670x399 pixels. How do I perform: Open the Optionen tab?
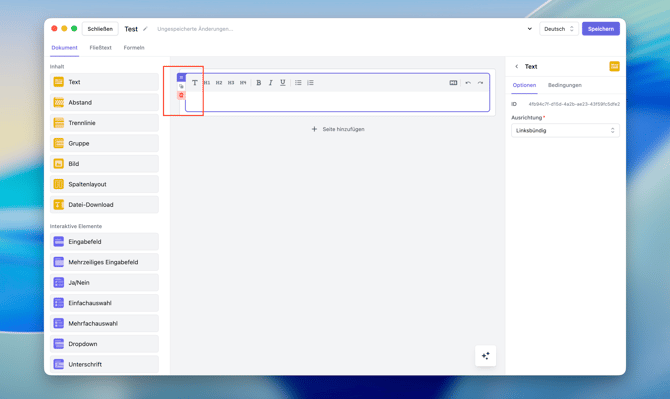(x=524, y=85)
